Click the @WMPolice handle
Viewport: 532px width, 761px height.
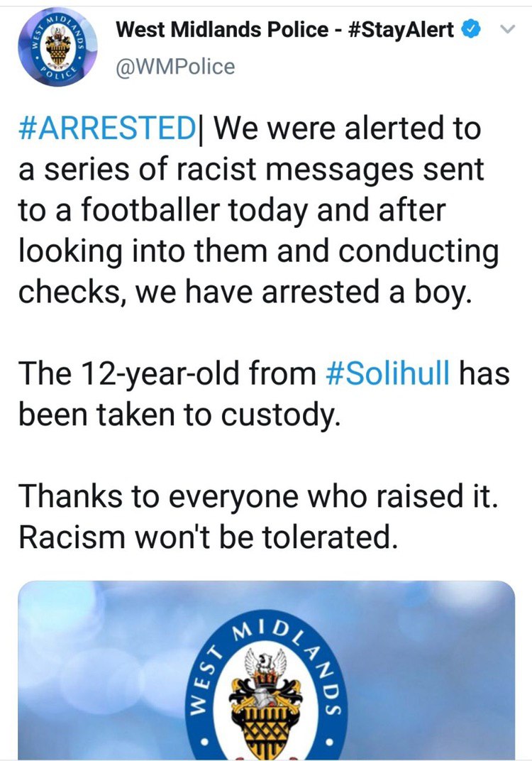pyautogui.click(x=174, y=67)
